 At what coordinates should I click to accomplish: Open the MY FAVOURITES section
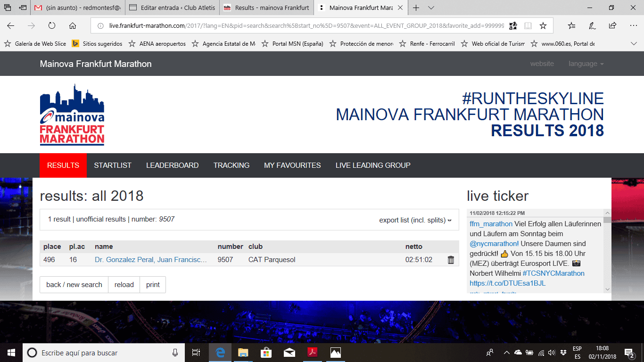tap(292, 165)
